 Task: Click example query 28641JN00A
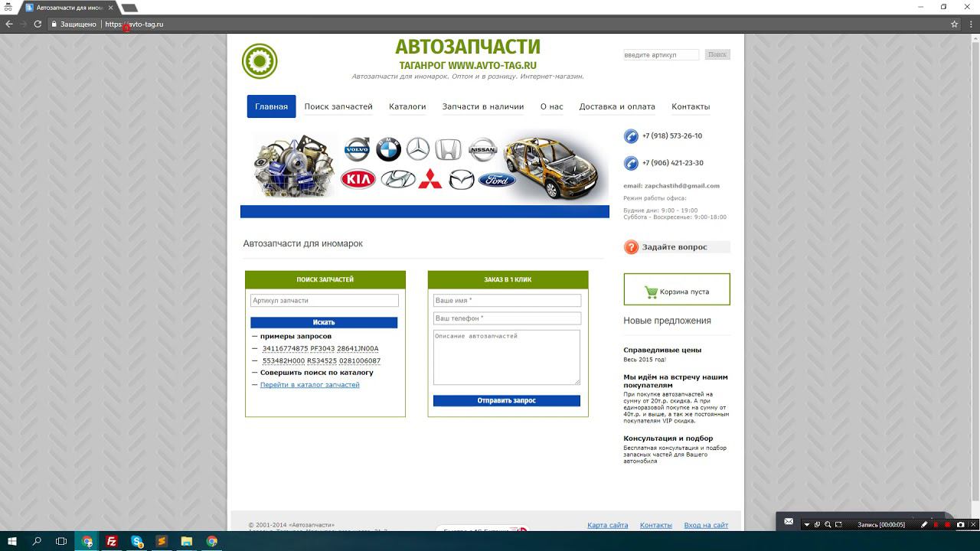pos(358,349)
